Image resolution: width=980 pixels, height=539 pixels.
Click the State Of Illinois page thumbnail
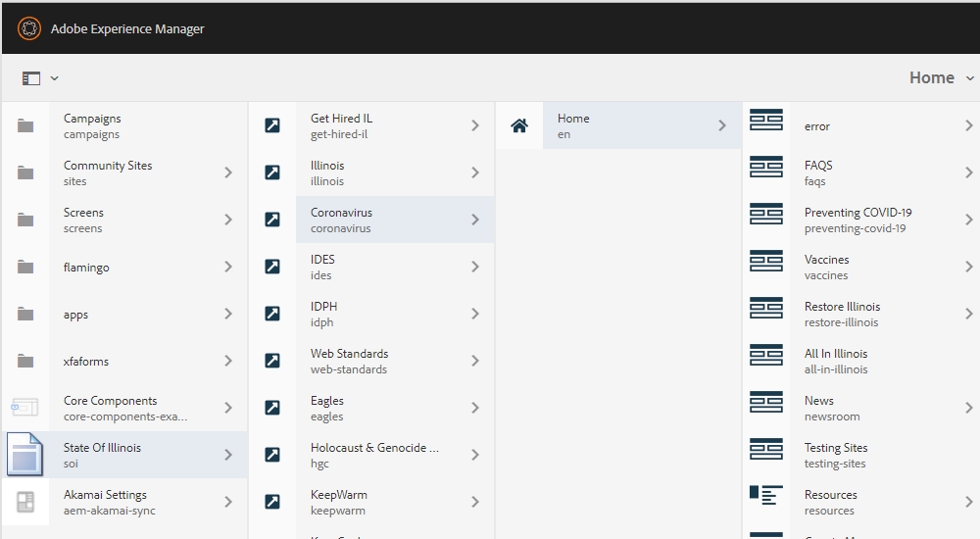click(25, 455)
